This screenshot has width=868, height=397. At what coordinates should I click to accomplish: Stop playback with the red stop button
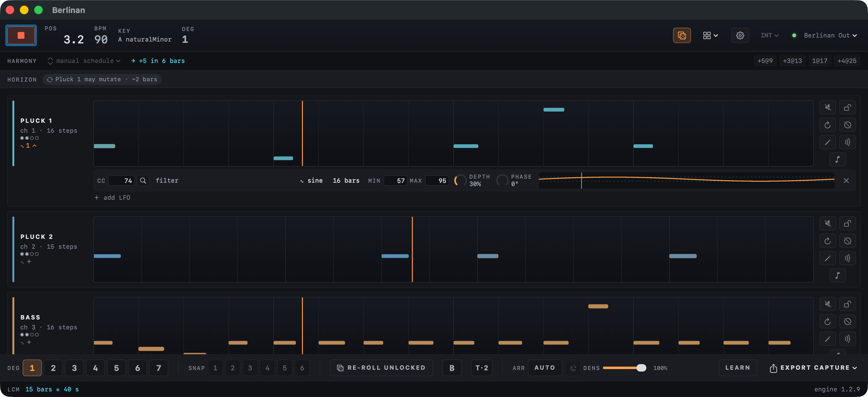pos(21,35)
